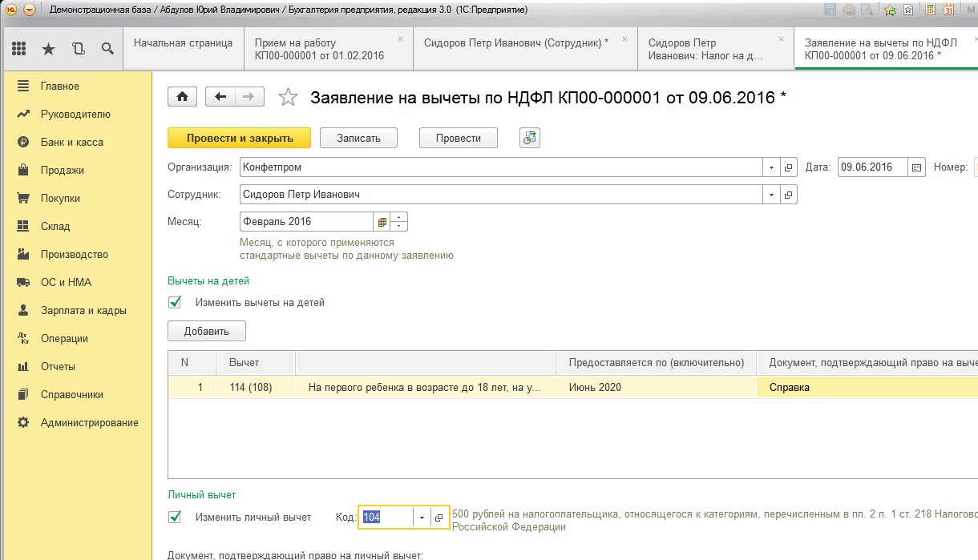Click the Дата input field
978x560 pixels.
pyautogui.click(x=873, y=167)
